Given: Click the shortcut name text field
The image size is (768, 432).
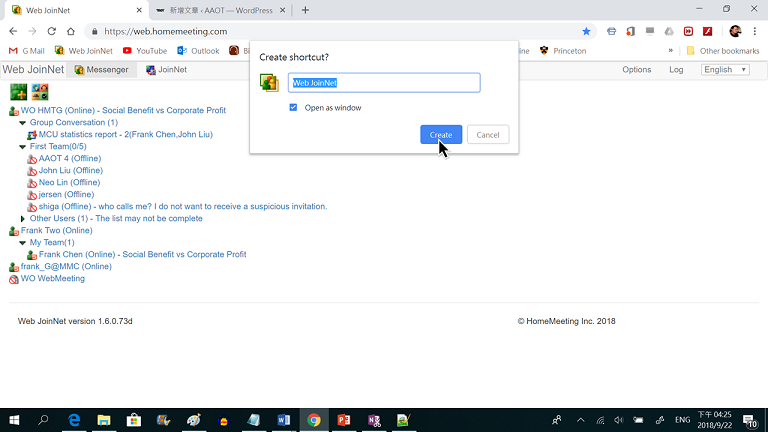Looking at the screenshot, I should [x=384, y=83].
